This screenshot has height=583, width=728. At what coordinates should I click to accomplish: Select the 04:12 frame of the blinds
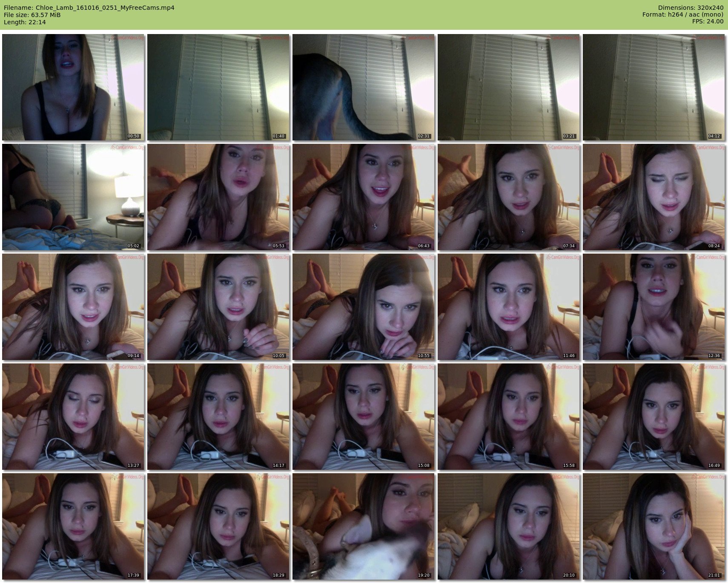click(654, 87)
